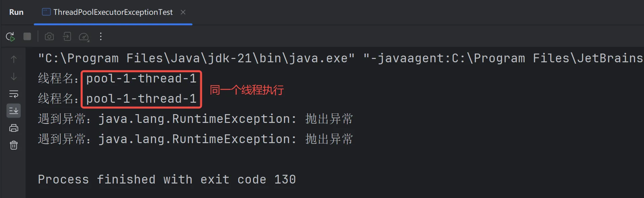The image size is (644, 198).
Task: Close the ThreadPoolExecutorExceptionTest run tab
Action: click(x=183, y=12)
